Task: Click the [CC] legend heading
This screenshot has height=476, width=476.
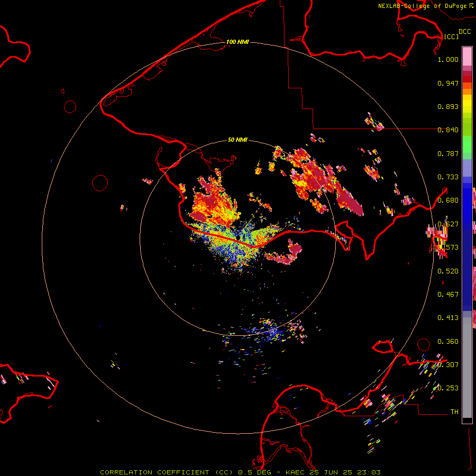Action: pos(451,36)
